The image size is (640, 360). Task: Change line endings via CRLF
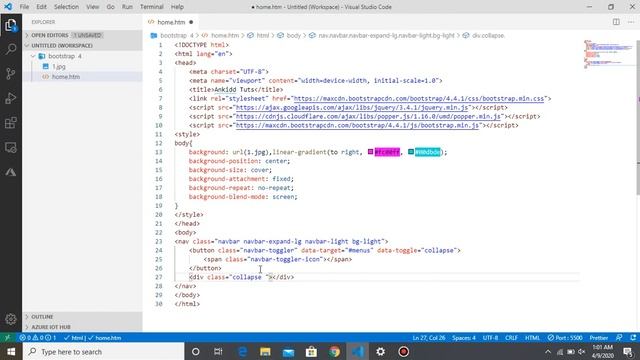pos(511,338)
